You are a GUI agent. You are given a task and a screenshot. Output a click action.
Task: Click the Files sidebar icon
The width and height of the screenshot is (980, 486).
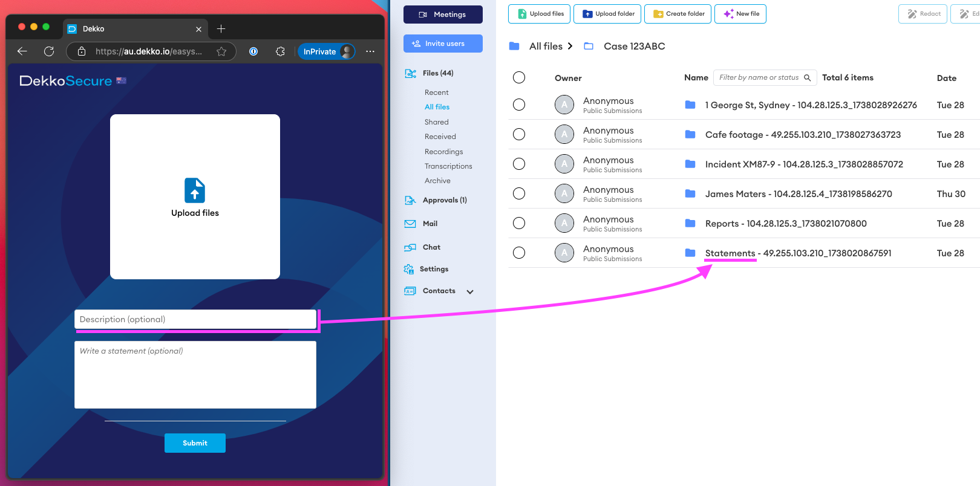pyautogui.click(x=410, y=73)
